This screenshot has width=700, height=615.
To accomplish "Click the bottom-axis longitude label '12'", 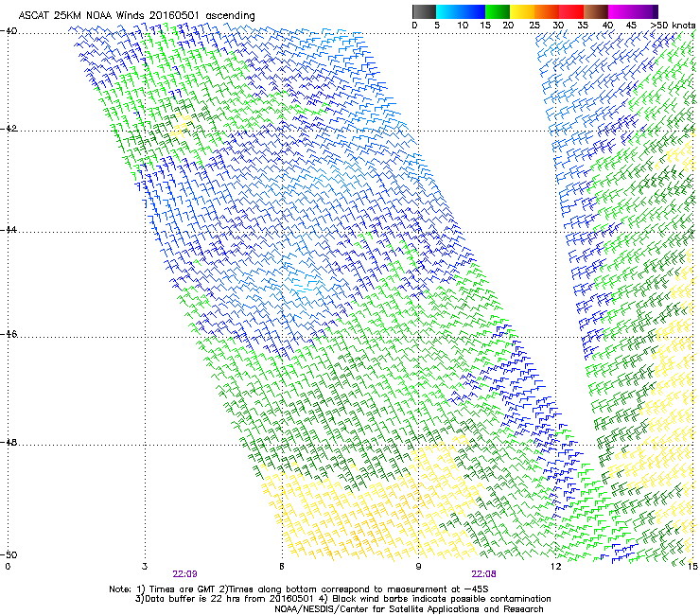I will tap(555, 567).
